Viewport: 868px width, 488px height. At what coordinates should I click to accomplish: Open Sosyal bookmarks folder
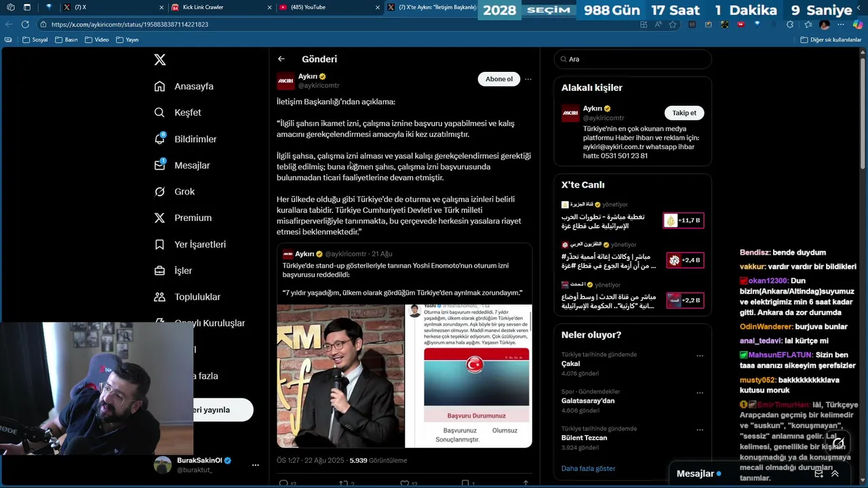[x=35, y=39]
